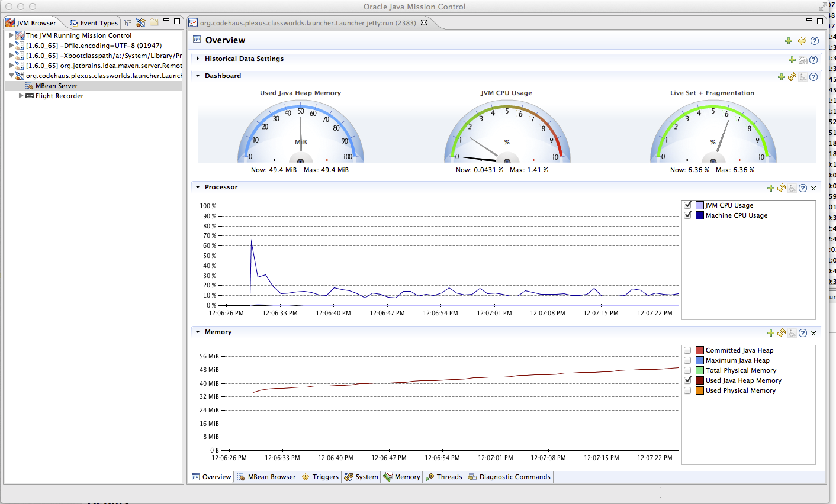The image size is (836, 504).
Task: Enable Total Physical Memory series
Action: [687, 370]
